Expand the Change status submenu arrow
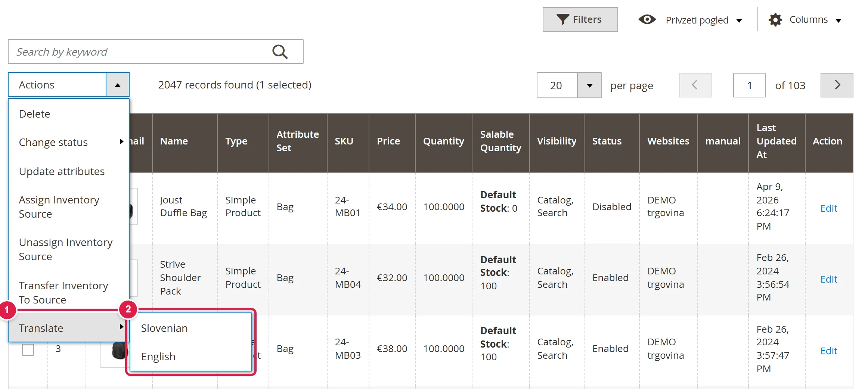Viewport: 868px width, 389px height. 121,141
